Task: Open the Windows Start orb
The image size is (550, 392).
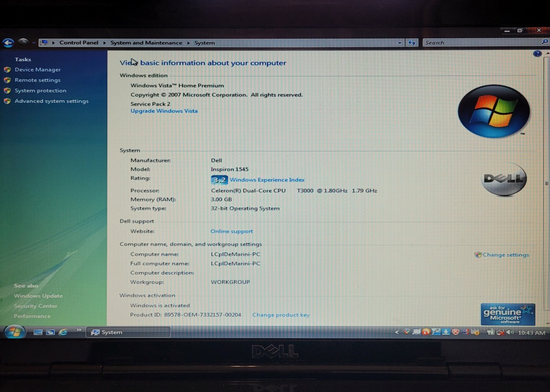Action: point(15,332)
